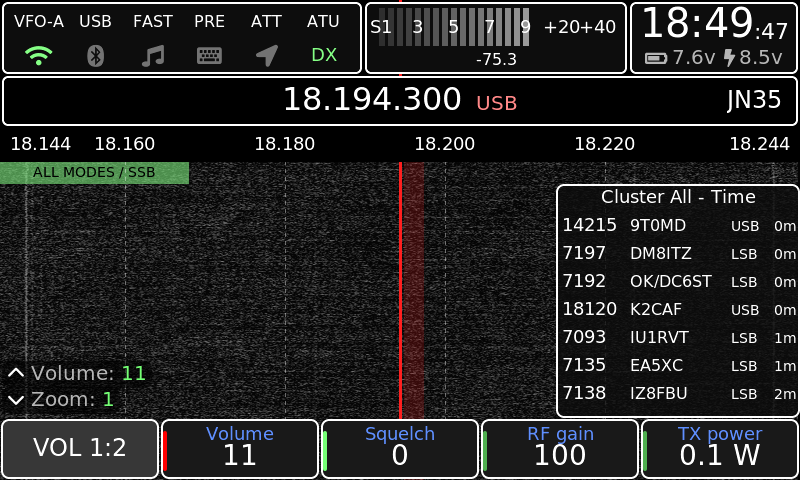This screenshot has height=480, width=800.
Task: Toggle the ATU tuner indicator
Action: pos(323,21)
